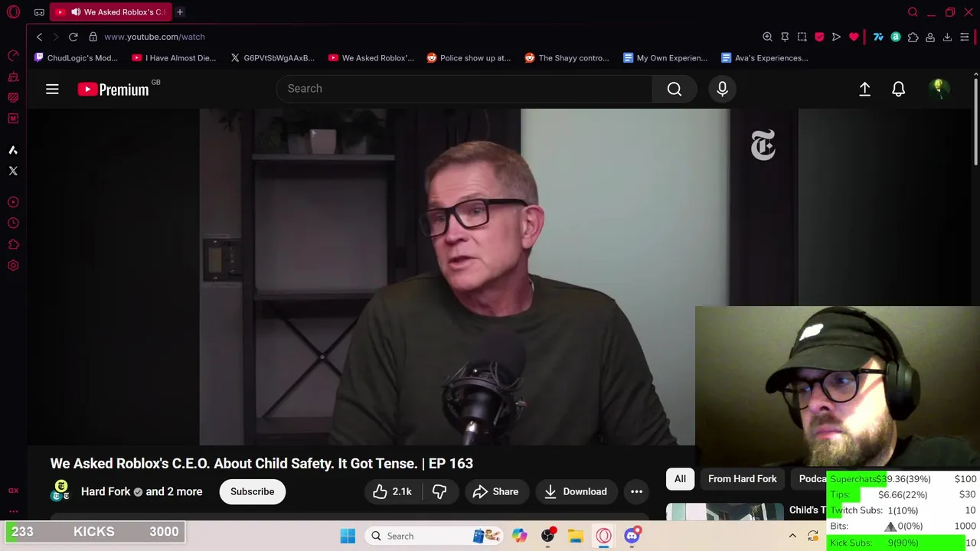Open the striped-monitor sidebar panel icon
Image resolution: width=980 pixels, height=551 pixels.
pyautogui.click(x=13, y=97)
